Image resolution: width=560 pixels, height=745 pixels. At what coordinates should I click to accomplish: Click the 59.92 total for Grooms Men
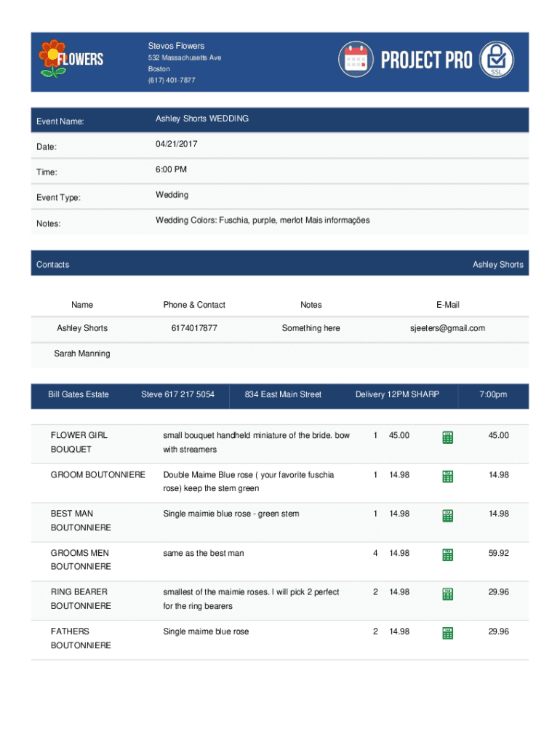(498, 553)
